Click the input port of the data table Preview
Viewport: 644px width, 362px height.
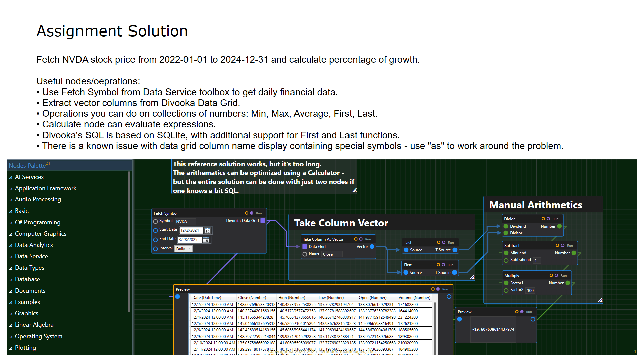pyautogui.click(x=178, y=297)
